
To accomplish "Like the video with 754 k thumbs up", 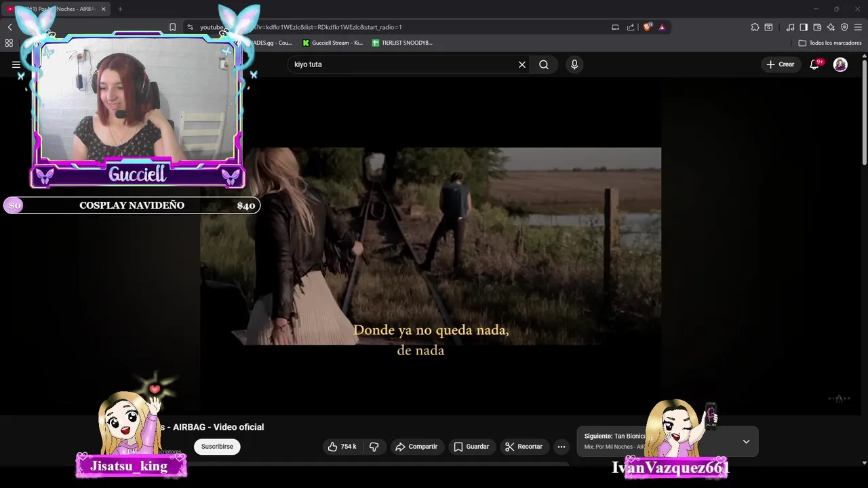I will coord(342,447).
